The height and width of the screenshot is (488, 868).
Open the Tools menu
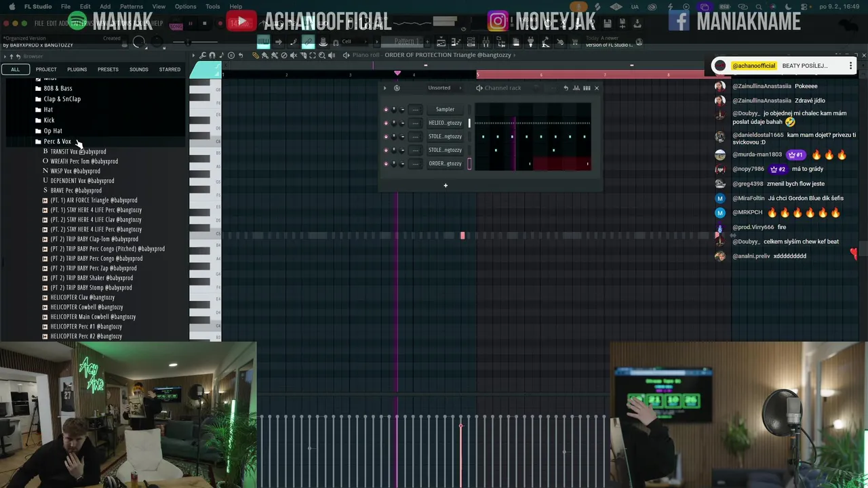point(213,7)
